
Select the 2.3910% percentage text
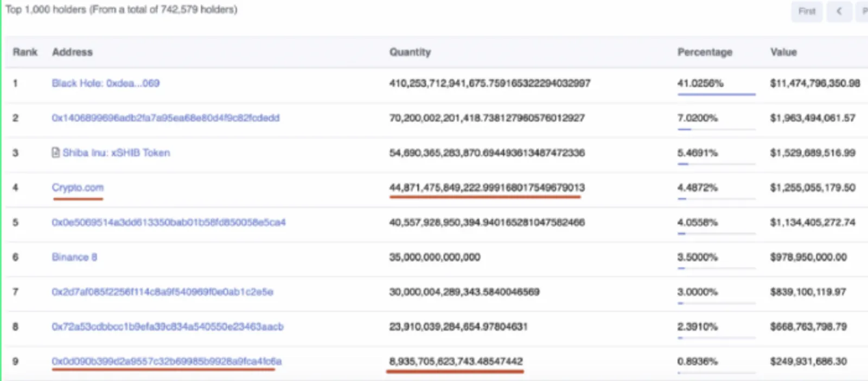click(697, 326)
